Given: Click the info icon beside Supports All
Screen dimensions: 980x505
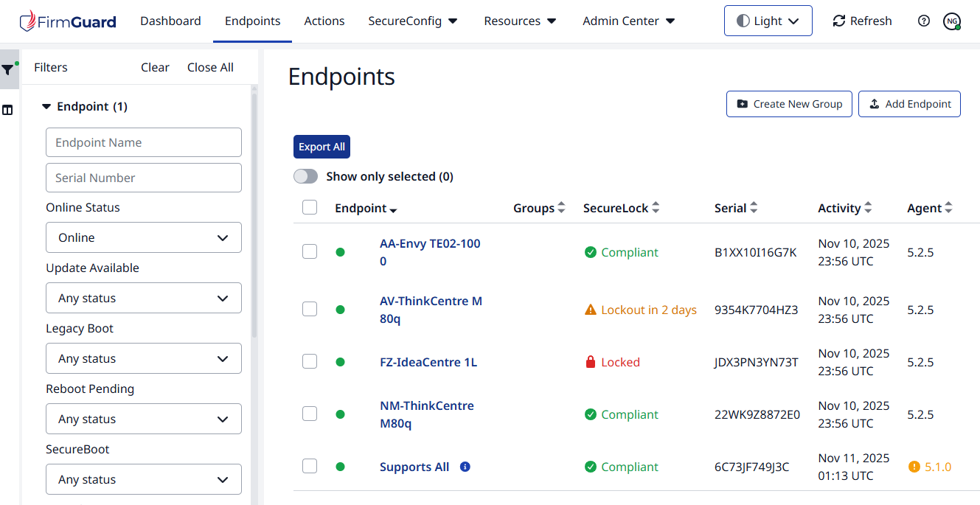Looking at the screenshot, I should 465,467.
